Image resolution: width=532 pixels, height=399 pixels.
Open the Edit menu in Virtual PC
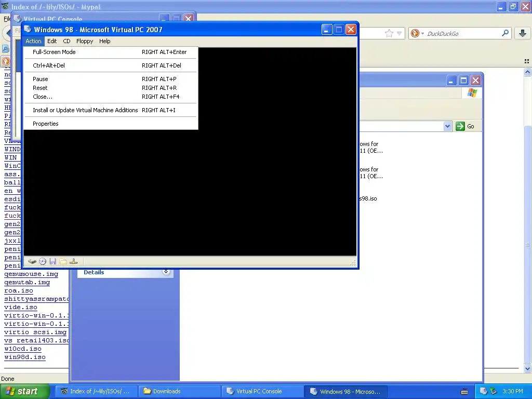pyautogui.click(x=52, y=41)
